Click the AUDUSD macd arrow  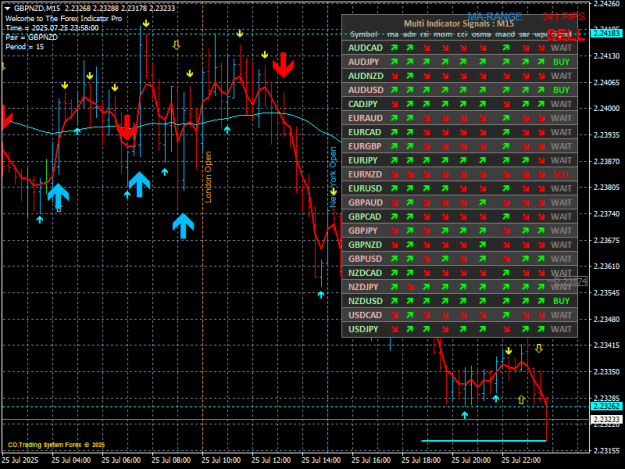coord(506,90)
